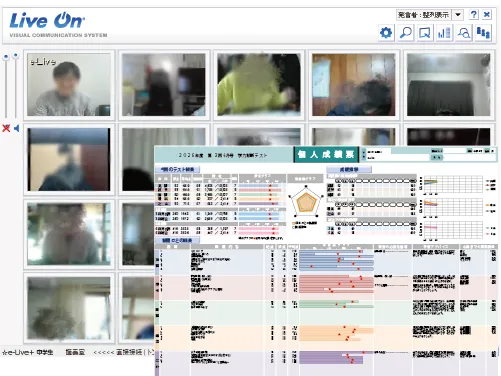Open the whiteboard screen-share icon
This screenshot has width=501, height=376.
click(x=425, y=33)
